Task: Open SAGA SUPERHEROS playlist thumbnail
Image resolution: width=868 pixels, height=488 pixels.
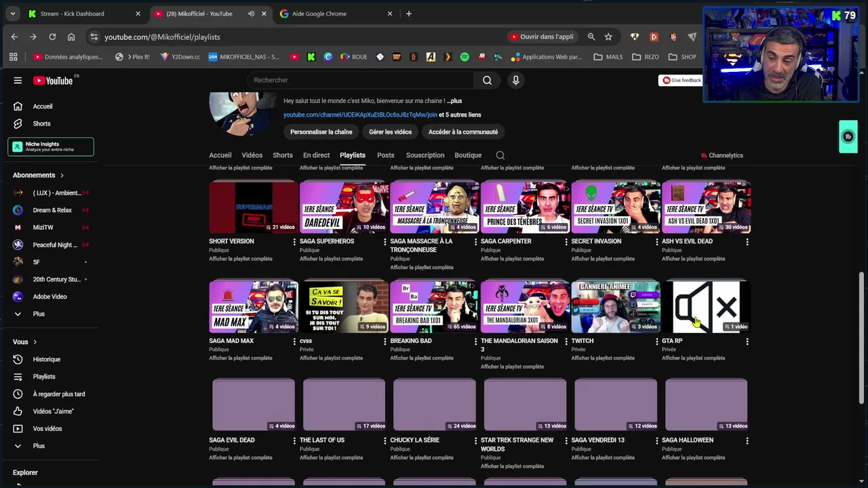Action: tap(344, 207)
